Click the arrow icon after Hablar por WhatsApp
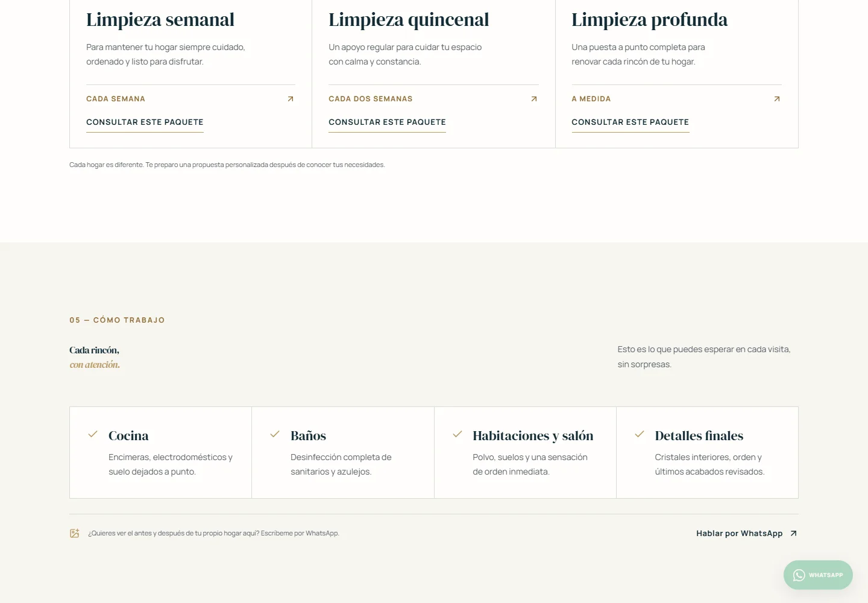Screen dimensions: 868x603 pos(794,533)
